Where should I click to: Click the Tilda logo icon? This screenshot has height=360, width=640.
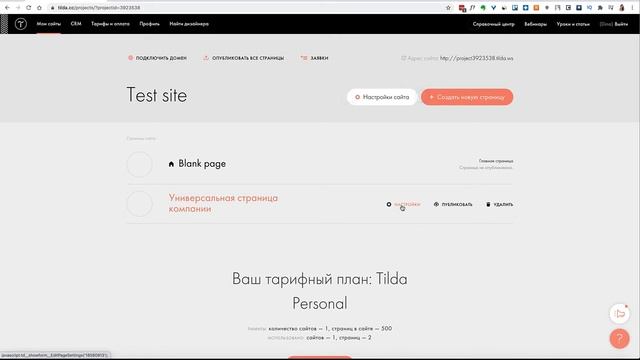[x=20, y=24]
